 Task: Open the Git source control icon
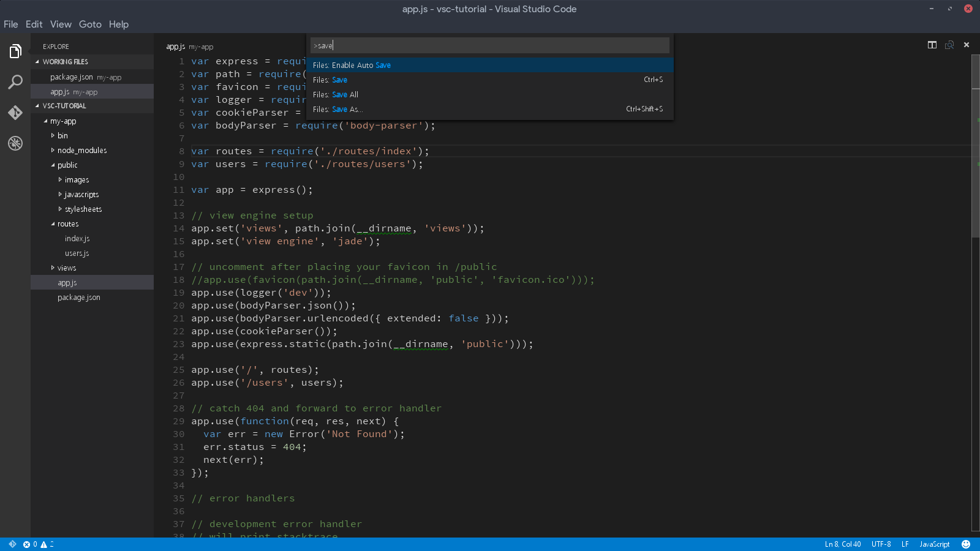[x=15, y=113]
